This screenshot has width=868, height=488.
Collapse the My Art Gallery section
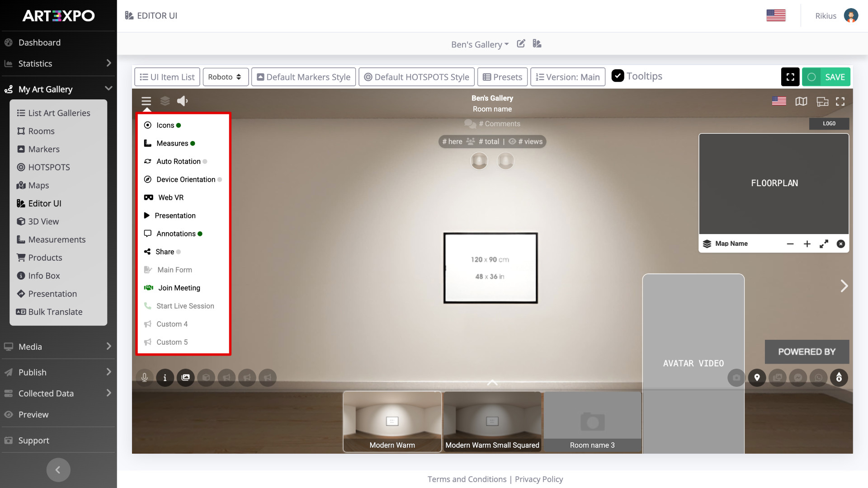pos(58,89)
